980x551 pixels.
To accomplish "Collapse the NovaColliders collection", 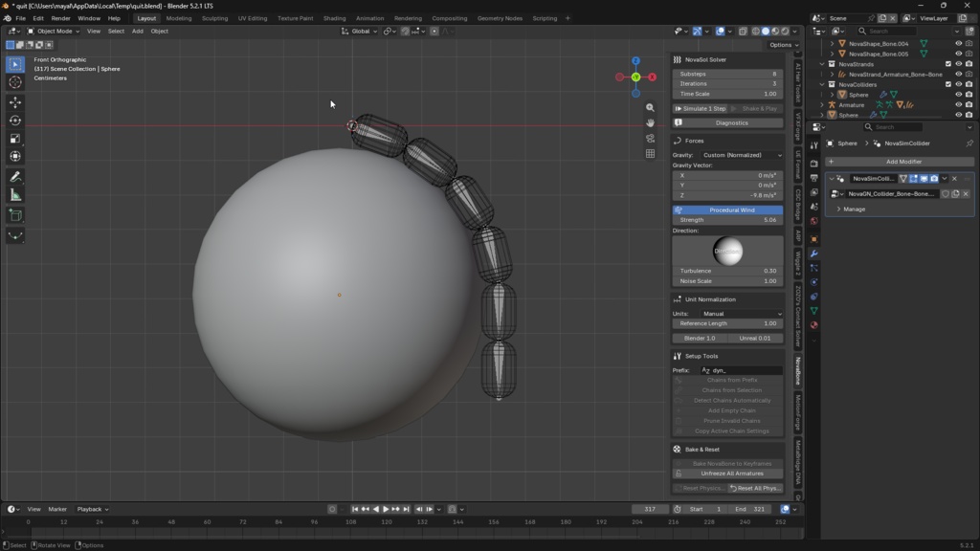I will pyautogui.click(x=822, y=84).
